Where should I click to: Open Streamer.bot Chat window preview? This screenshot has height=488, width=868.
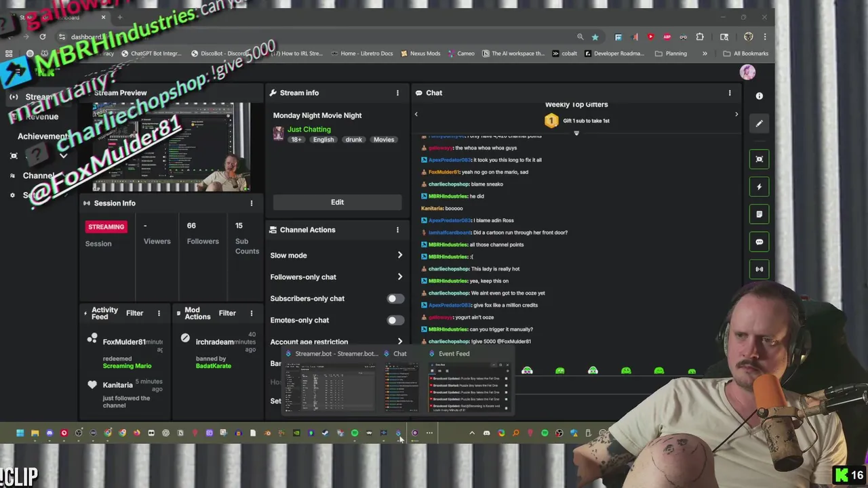coord(401,382)
